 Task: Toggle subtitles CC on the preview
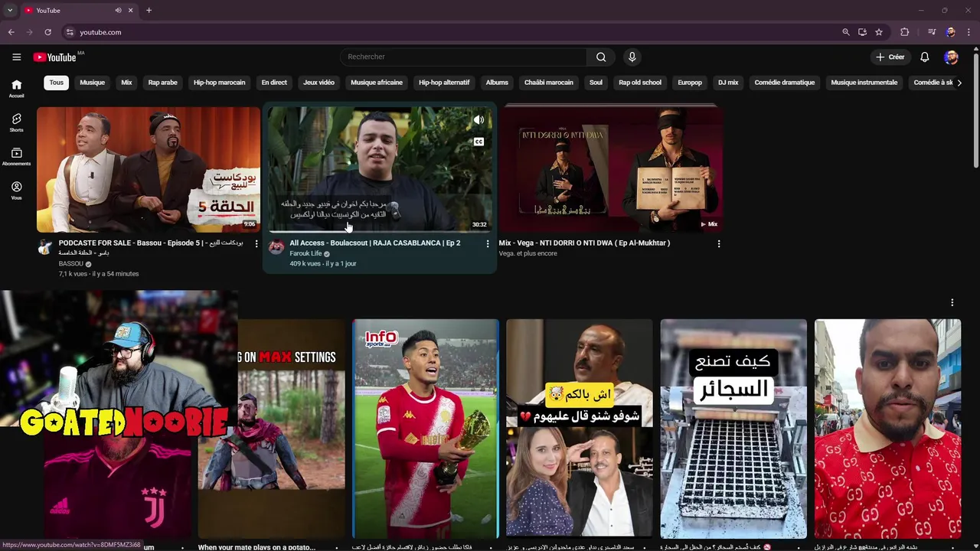coord(479,142)
